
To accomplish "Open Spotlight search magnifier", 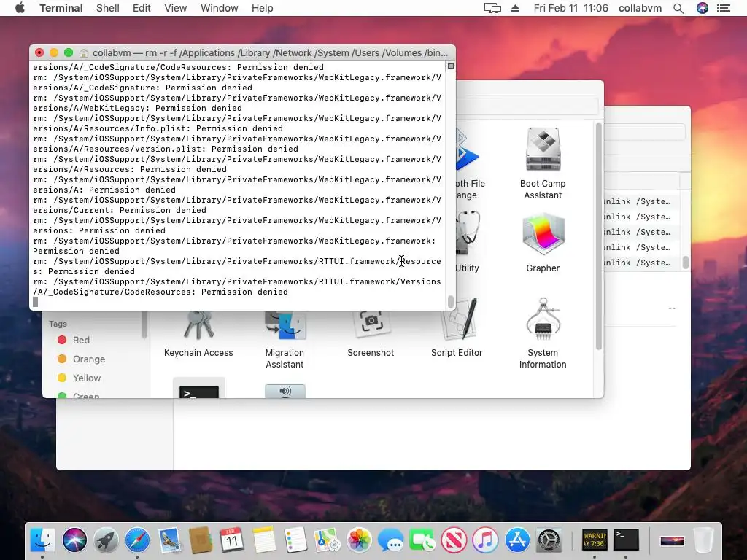I will click(x=678, y=8).
